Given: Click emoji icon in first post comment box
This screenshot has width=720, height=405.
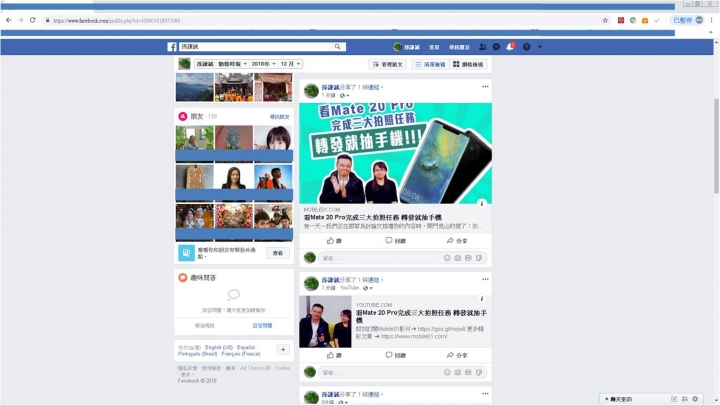Looking at the screenshot, I should (x=447, y=258).
